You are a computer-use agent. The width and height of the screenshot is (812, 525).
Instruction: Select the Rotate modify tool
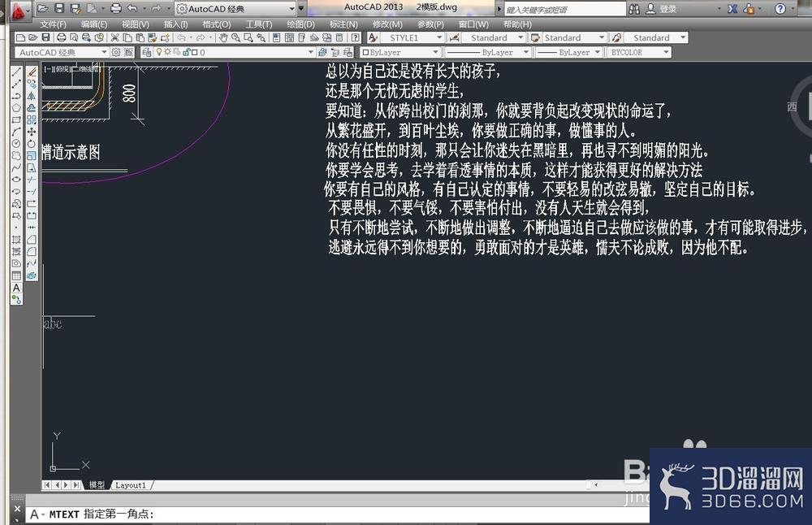(x=32, y=144)
